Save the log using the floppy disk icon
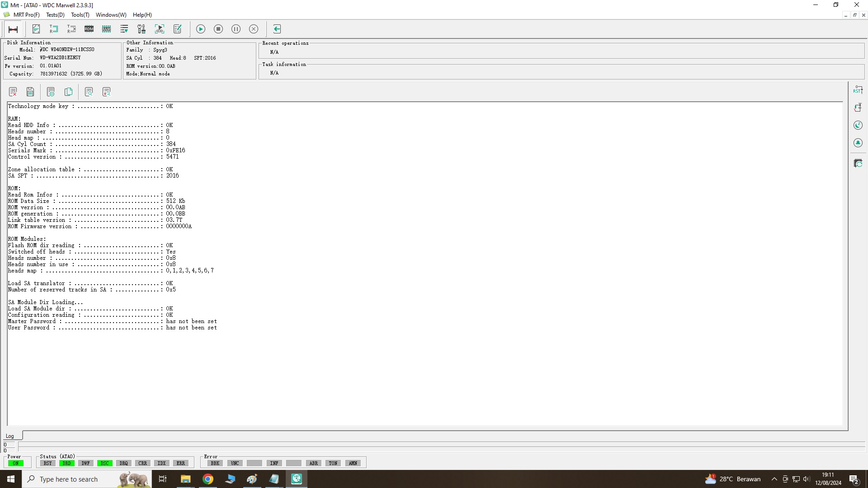868x488 pixels. pos(30,92)
